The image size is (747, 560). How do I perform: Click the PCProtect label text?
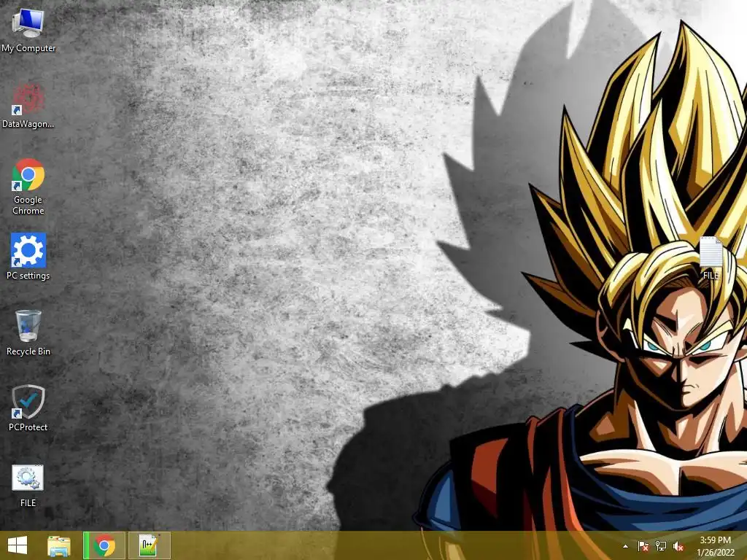(28, 427)
